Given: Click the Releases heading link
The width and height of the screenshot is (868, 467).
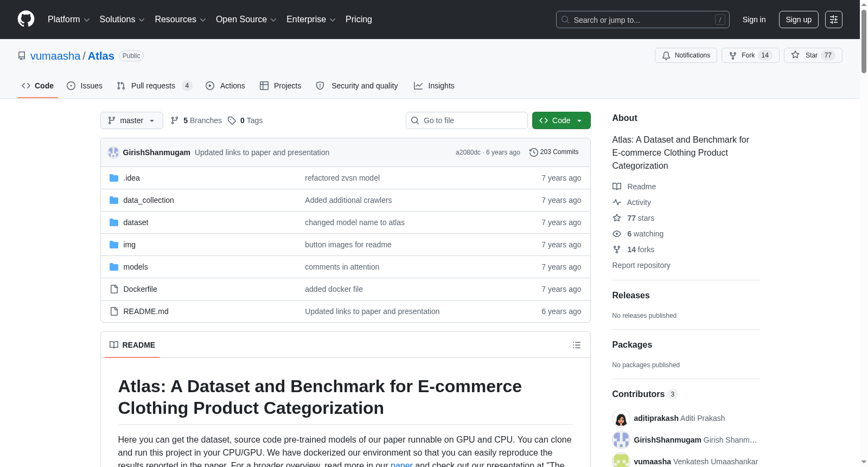Looking at the screenshot, I should 631,295.
